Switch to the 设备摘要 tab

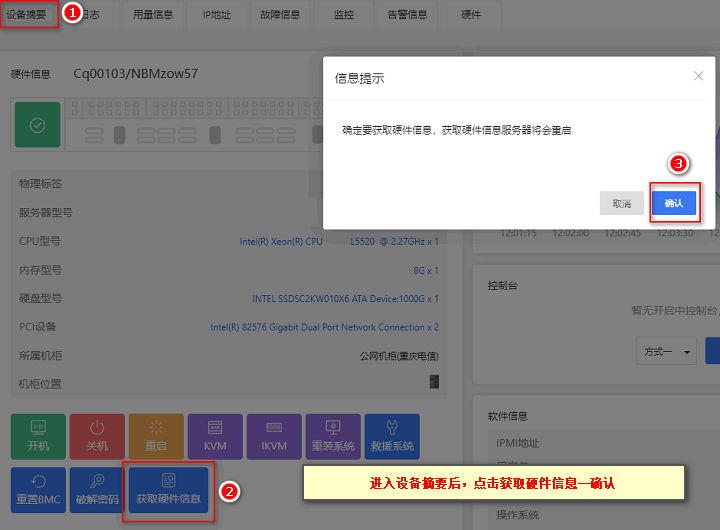pos(27,15)
